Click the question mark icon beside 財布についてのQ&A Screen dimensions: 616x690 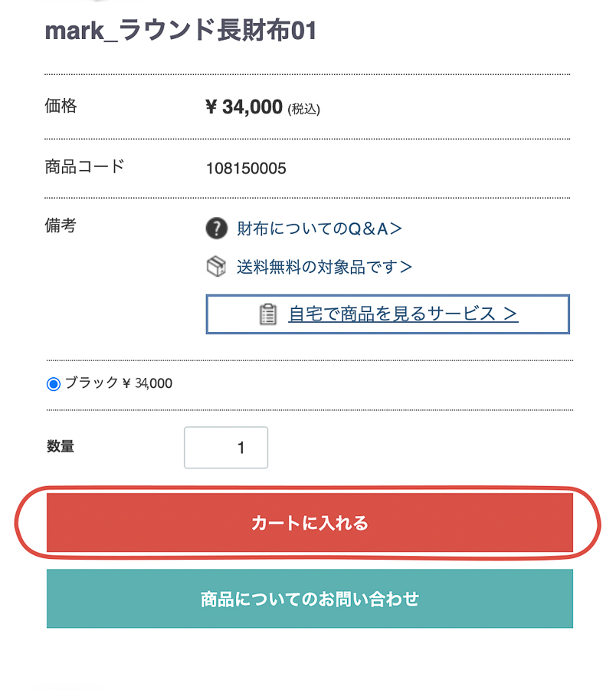217,228
